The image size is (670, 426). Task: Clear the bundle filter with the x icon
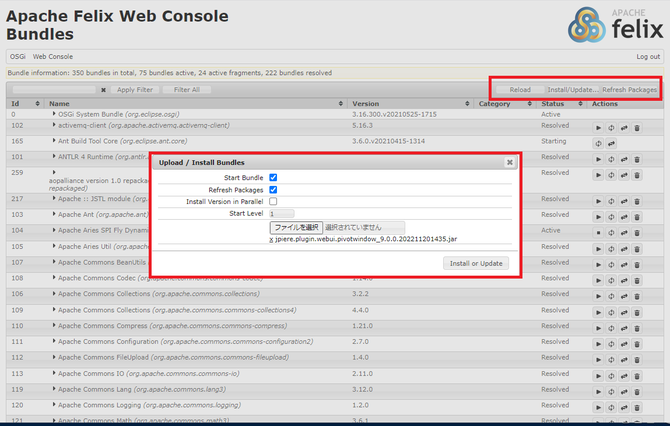(103, 90)
